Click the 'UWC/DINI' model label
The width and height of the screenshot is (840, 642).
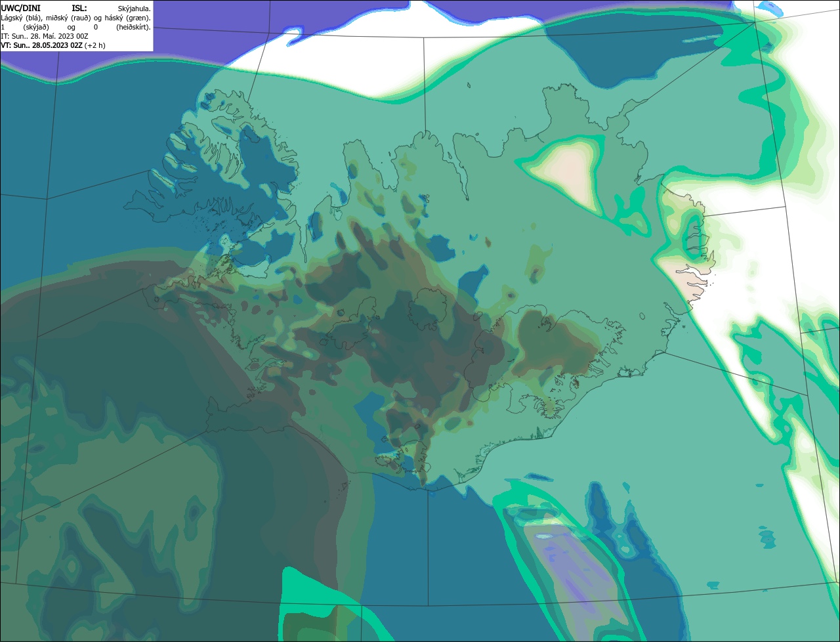(x=21, y=9)
